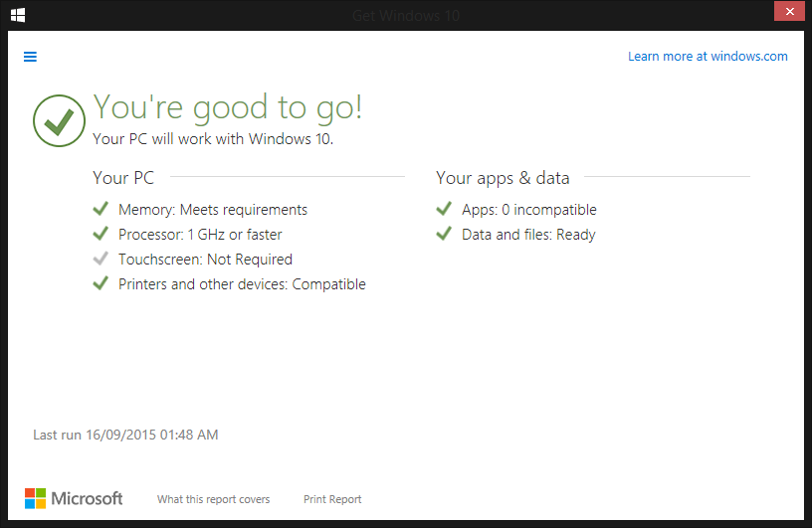Screen dimensions: 812x528
Task: Click the large green checkmark circle
Action: click(59, 120)
